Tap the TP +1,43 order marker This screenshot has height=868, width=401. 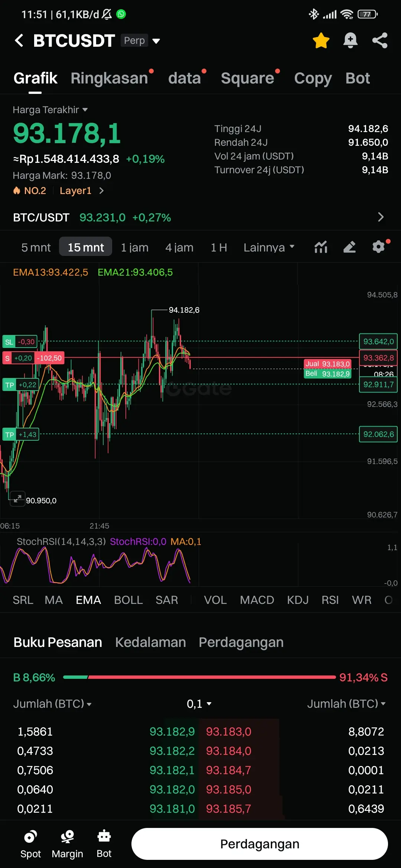tap(21, 434)
